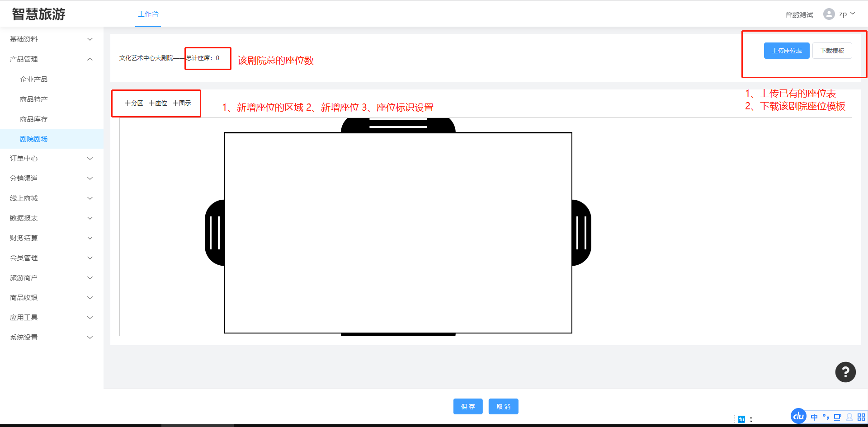Viewport: 868px width, 427px height.
Task: Toggle the IME 中 Chinese/English mode
Action: coord(814,417)
